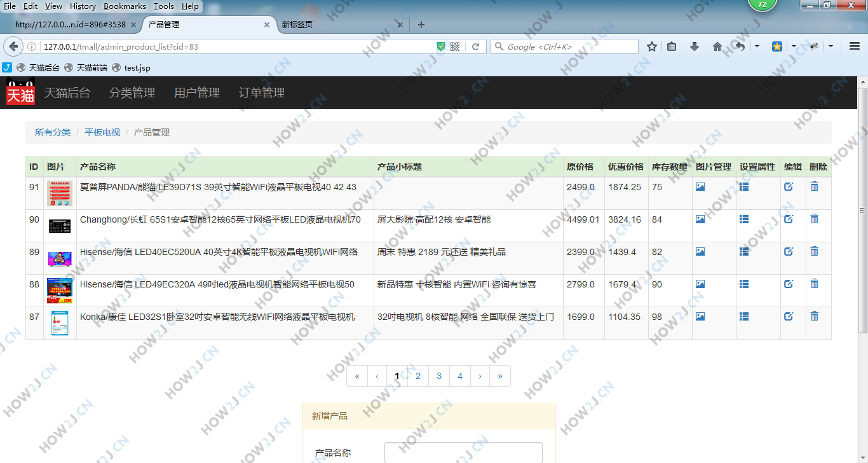The image size is (868, 463).
Task: Bookmark this page with star icon
Action: click(651, 46)
